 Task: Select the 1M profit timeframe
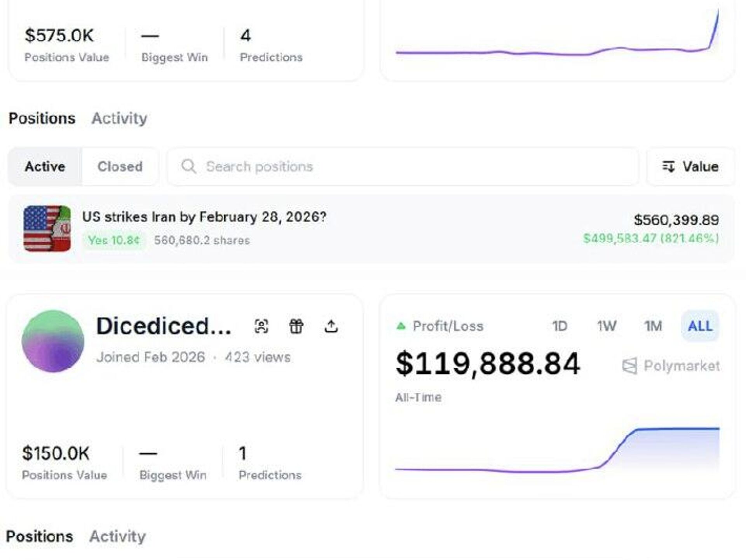click(x=653, y=326)
